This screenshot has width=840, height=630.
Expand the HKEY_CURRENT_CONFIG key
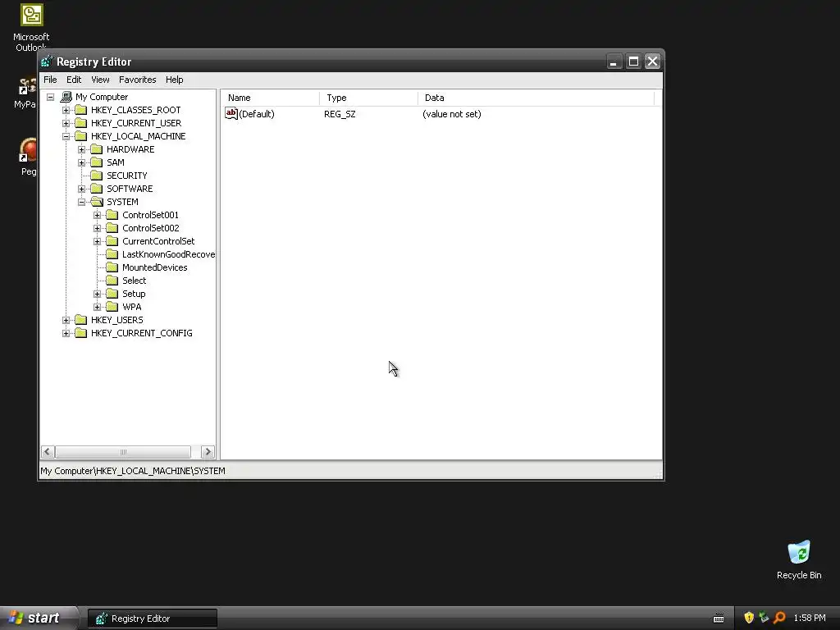66,333
